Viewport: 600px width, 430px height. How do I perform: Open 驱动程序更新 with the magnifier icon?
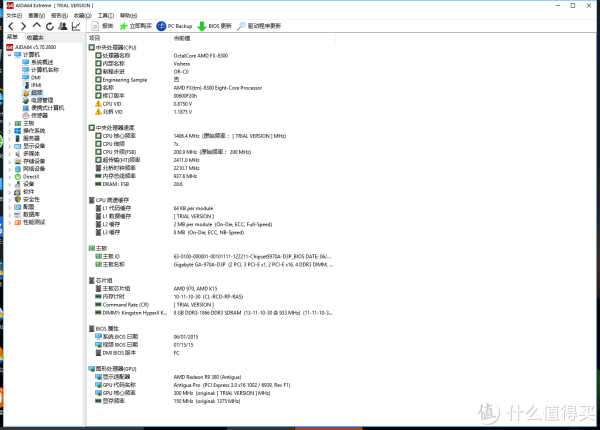259,26
